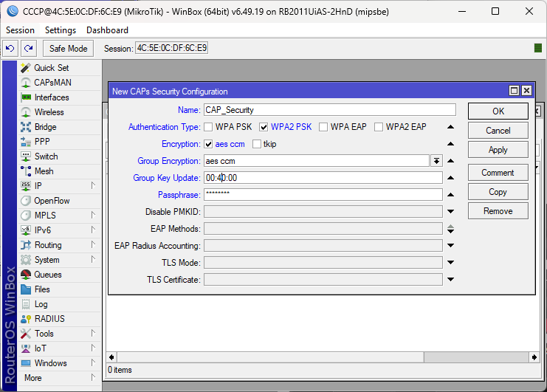This screenshot has height=392, width=547.
Task: Open Quick Set from sidebar
Action: [x=59, y=68]
